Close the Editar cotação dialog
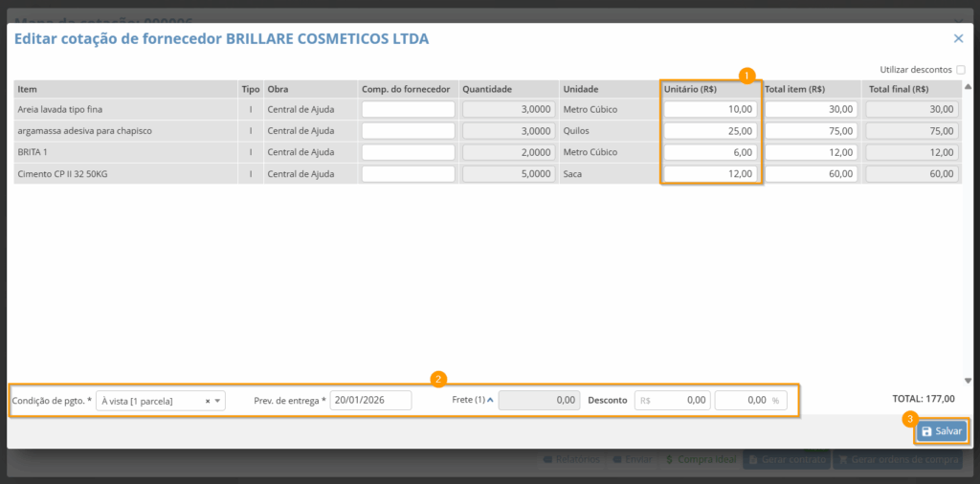The image size is (980, 484). pyautogui.click(x=958, y=38)
